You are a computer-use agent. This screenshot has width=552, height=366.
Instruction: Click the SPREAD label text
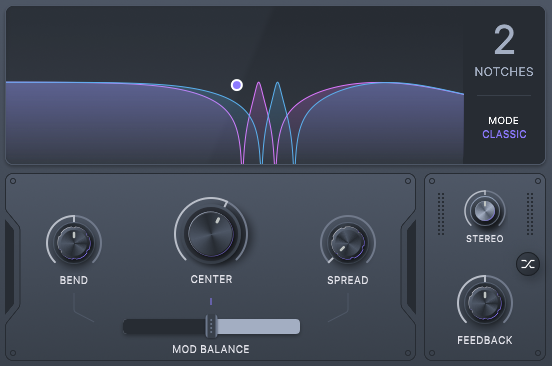click(348, 280)
